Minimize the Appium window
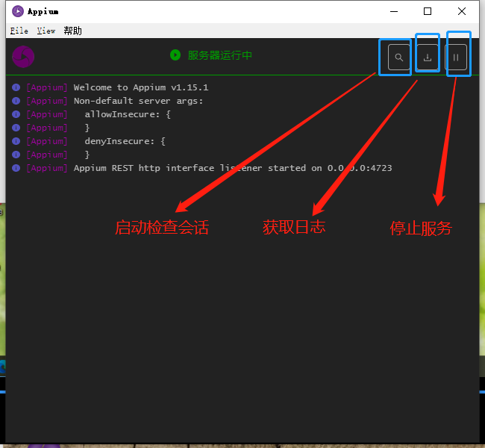 point(394,11)
